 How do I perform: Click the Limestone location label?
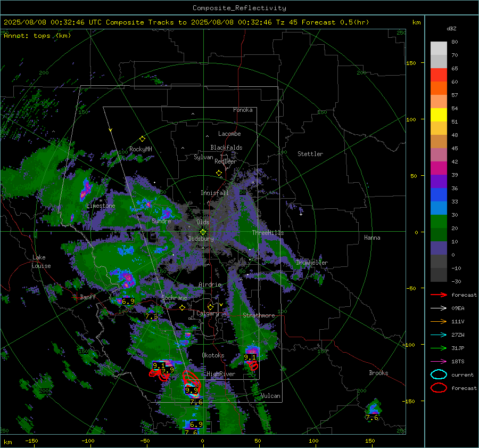coord(101,206)
